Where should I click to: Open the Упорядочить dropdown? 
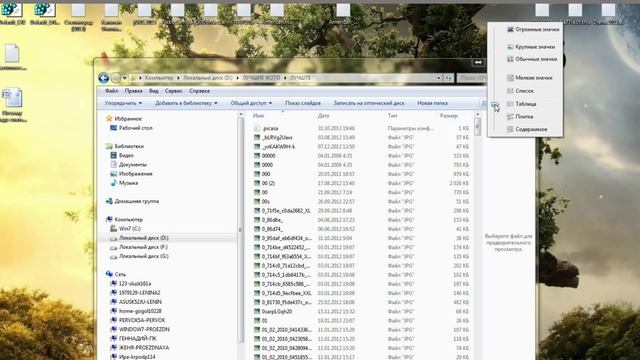[123, 103]
